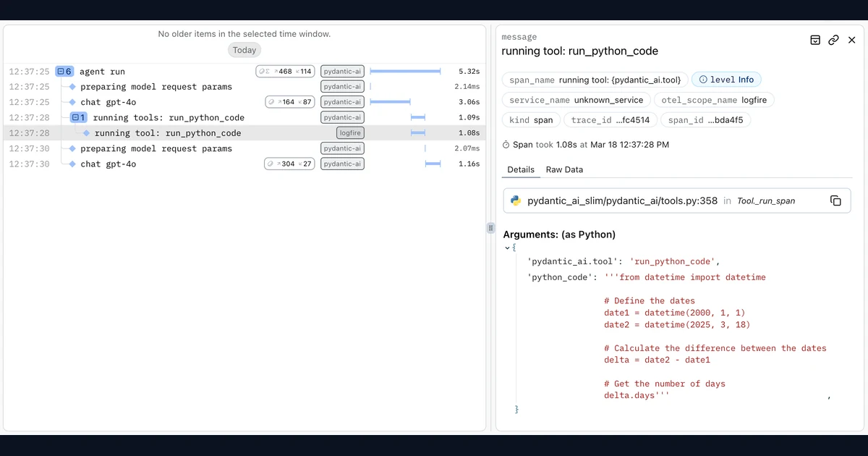The height and width of the screenshot is (456, 868).
Task: Click the 1.08s duration value
Action: pyautogui.click(x=469, y=133)
